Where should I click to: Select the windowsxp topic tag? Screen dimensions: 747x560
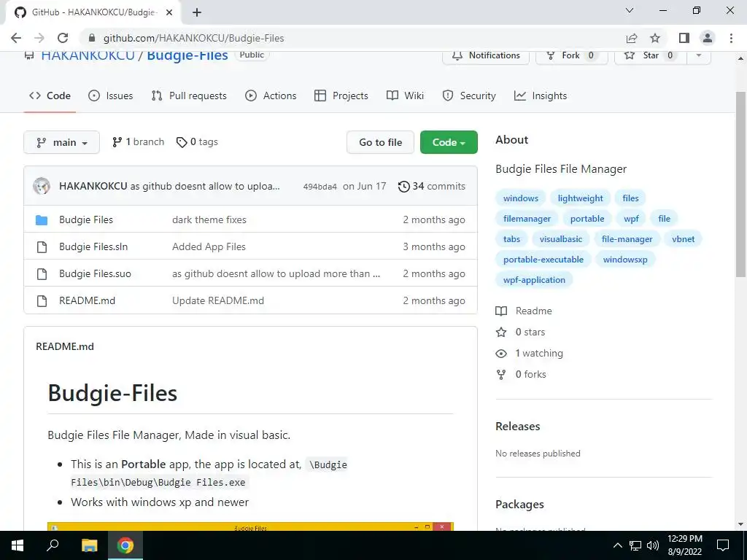tap(625, 260)
